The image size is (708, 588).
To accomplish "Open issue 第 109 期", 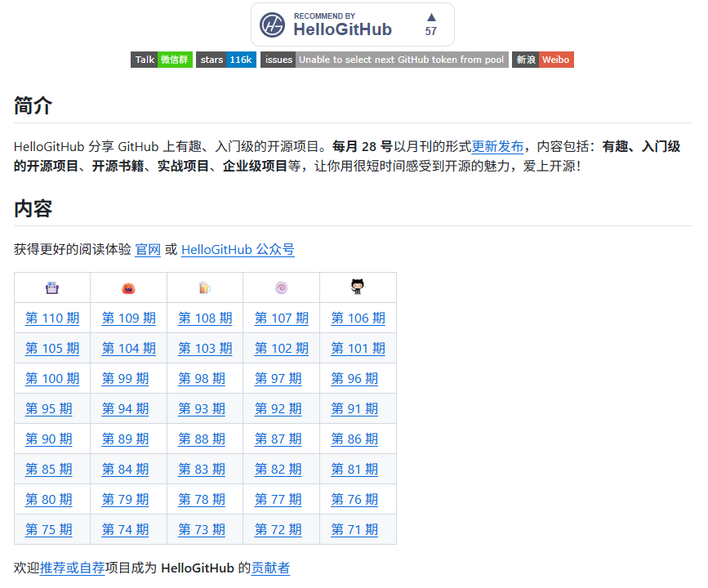I will 129,318.
